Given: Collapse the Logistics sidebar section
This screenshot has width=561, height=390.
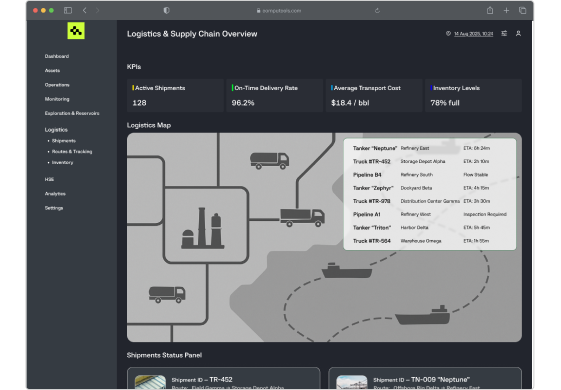Looking at the screenshot, I should coord(56,130).
